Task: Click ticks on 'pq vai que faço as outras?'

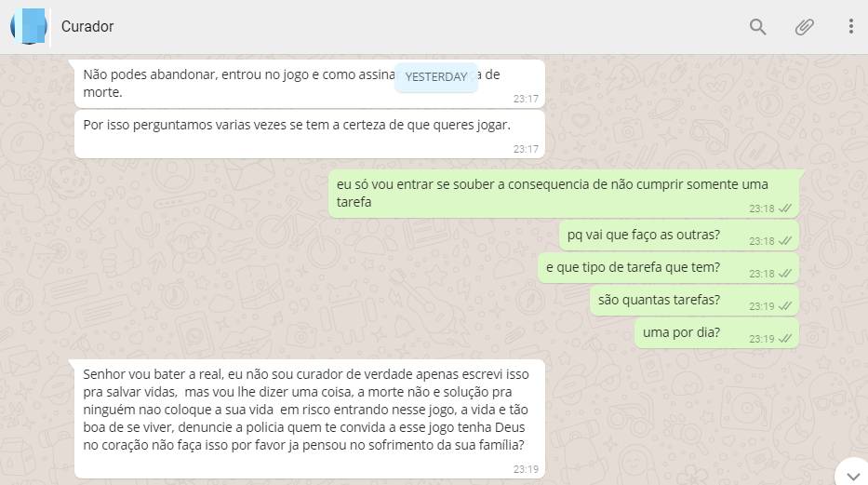Action: point(784,241)
